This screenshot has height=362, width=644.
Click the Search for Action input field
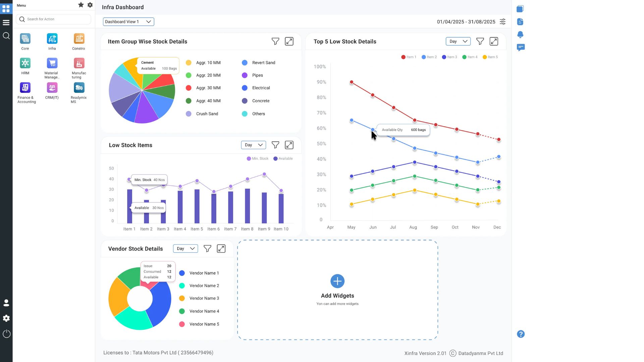point(53,19)
